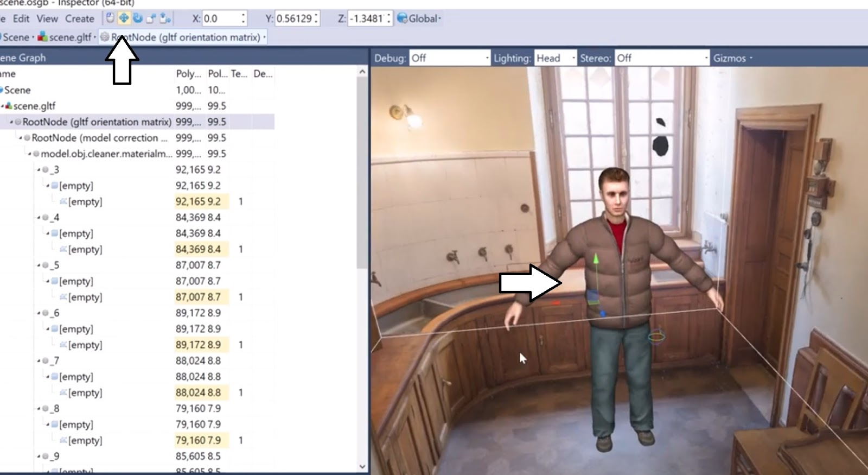Image resolution: width=868 pixels, height=475 pixels.
Task: Open the Stereo dropdown
Action: 662,58
